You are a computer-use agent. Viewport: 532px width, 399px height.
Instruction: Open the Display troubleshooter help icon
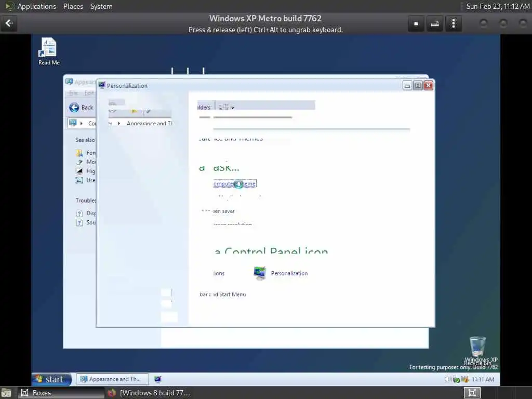pos(79,214)
